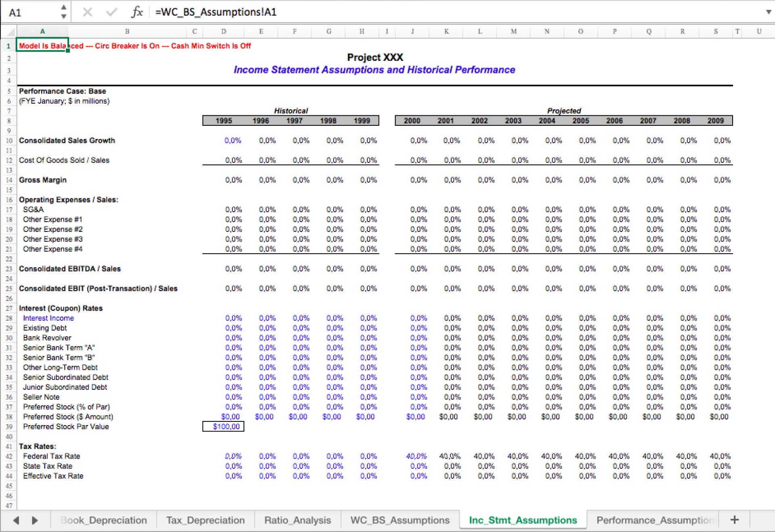Screen dimensions: 775x532
Task: Click 'Junior Subordinated Debt' row label
Action: coord(65,387)
